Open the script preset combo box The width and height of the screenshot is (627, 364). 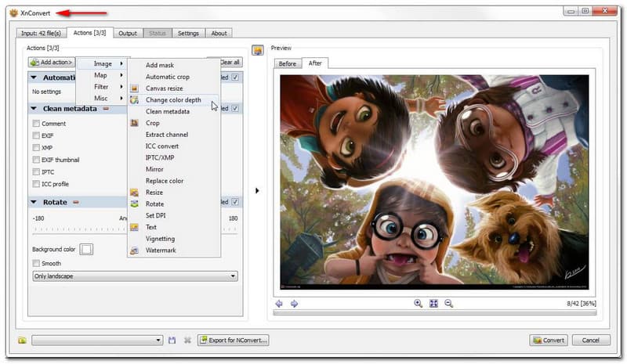point(97,341)
